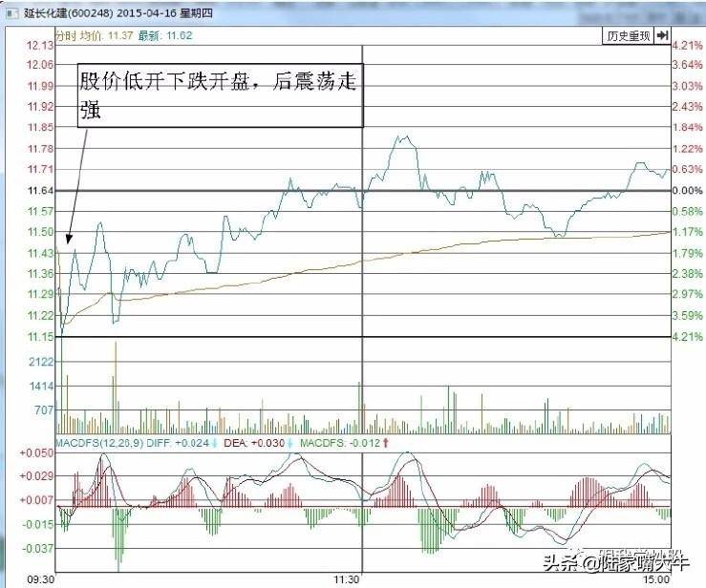Image resolution: width=706 pixels, height=588 pixels.
Task: Click the 11.43 price axis label
Action: (x=40, y=253)
